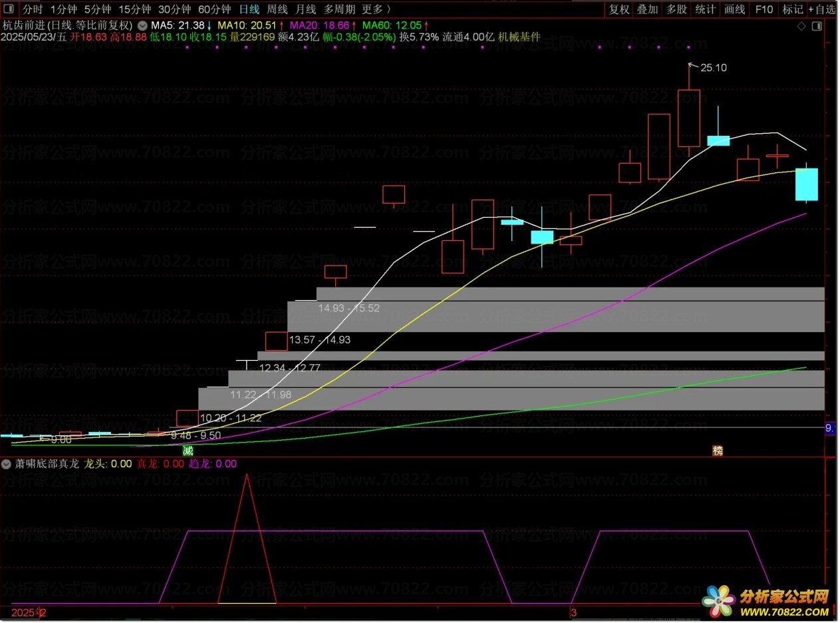Viewport: 840px width, 623px height.
Task: Switch to 周线 weekly chart tab
Action: [x=277, y=9]
